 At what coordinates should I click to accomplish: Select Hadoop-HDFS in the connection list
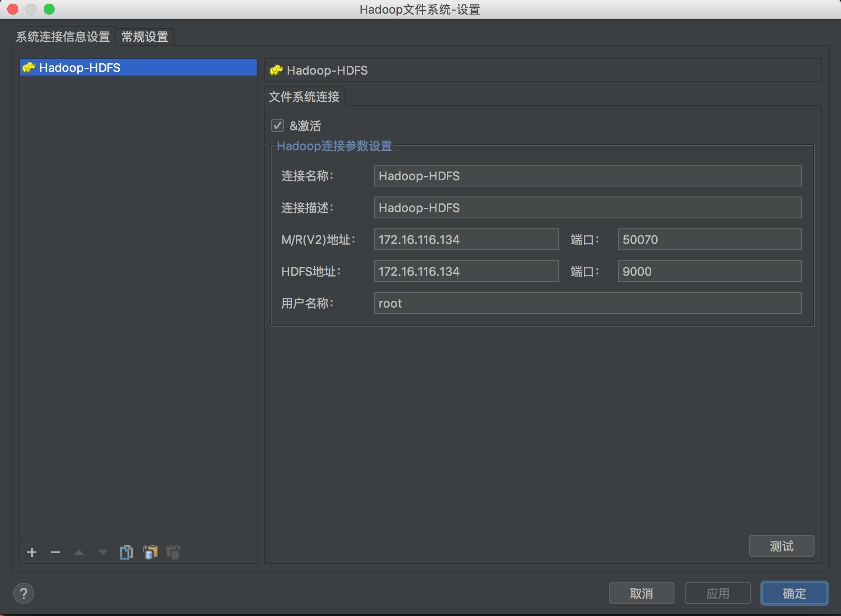[x=138, y=67]
